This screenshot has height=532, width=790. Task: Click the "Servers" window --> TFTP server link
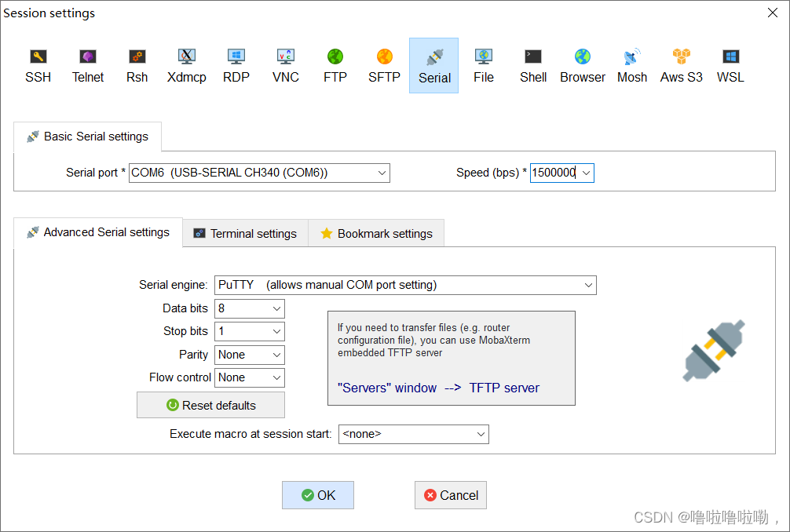click(438, 388)
